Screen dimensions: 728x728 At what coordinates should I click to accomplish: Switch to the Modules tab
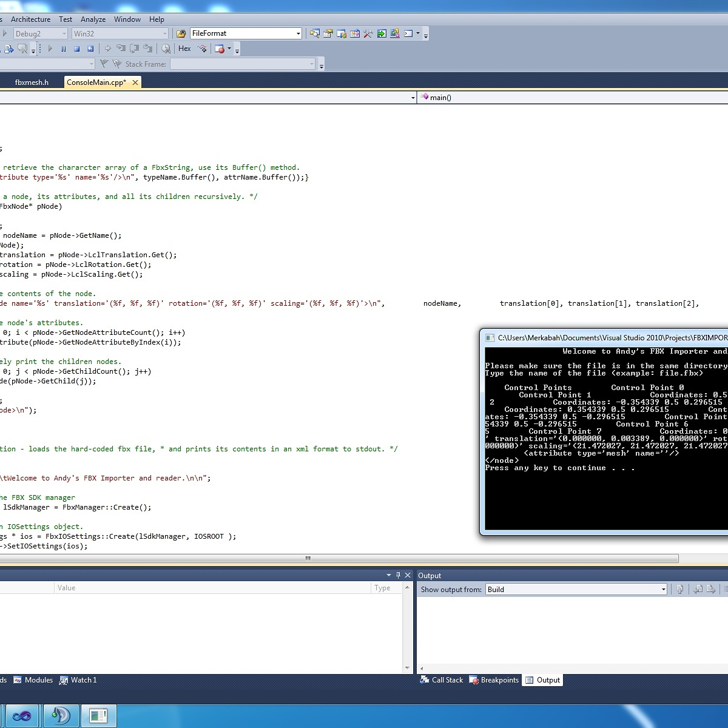tap(33, 680)
